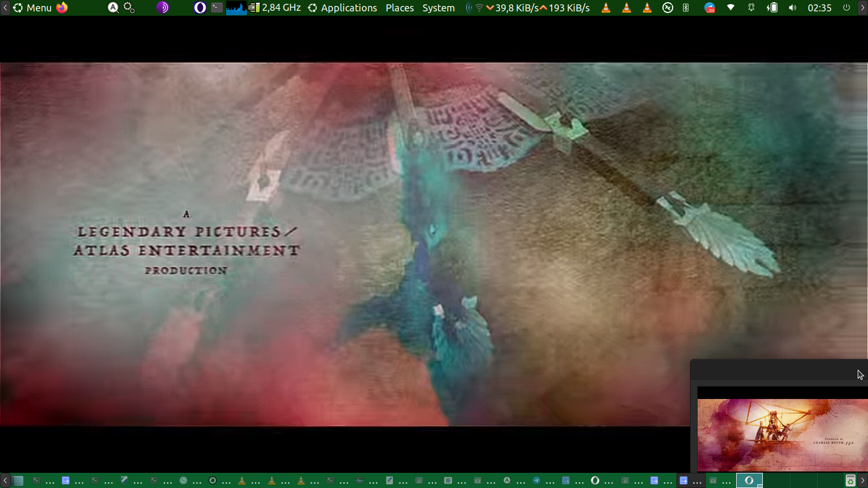Click the download speed reading 39,8 KiB/s
The height and width of the screenshot is (488, 868).
(x=513, y=8)
